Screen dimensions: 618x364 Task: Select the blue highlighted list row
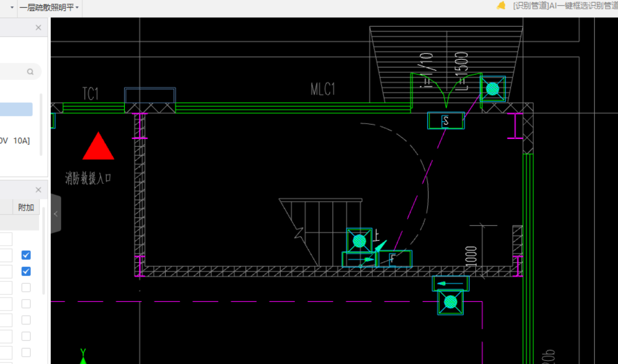(x=16, y=109)
